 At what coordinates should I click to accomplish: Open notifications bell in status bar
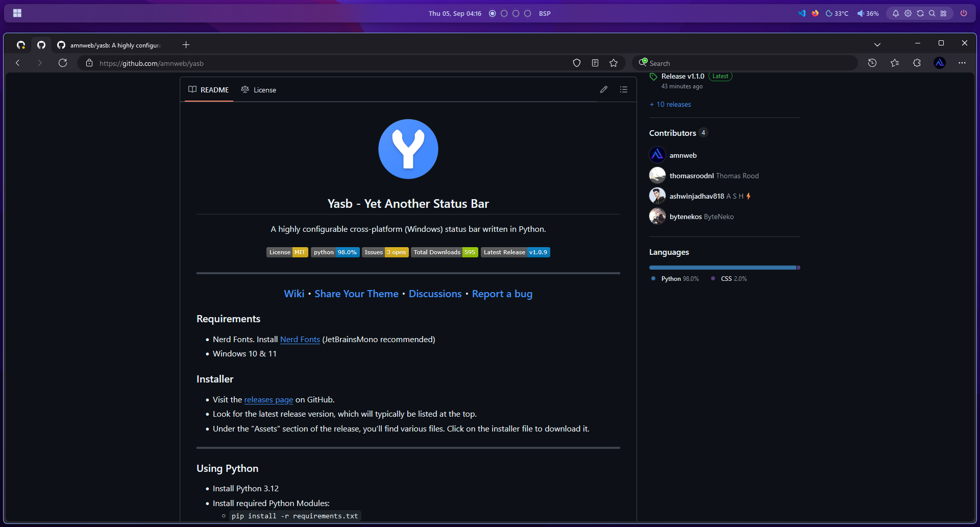(896, 13)
